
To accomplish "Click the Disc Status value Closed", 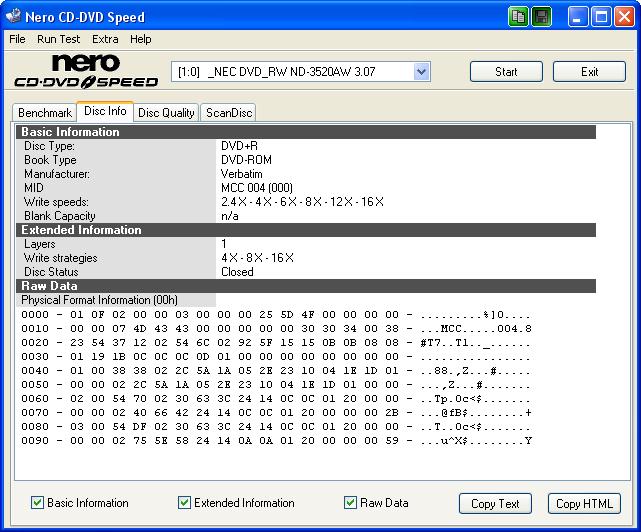I will 237,272.
